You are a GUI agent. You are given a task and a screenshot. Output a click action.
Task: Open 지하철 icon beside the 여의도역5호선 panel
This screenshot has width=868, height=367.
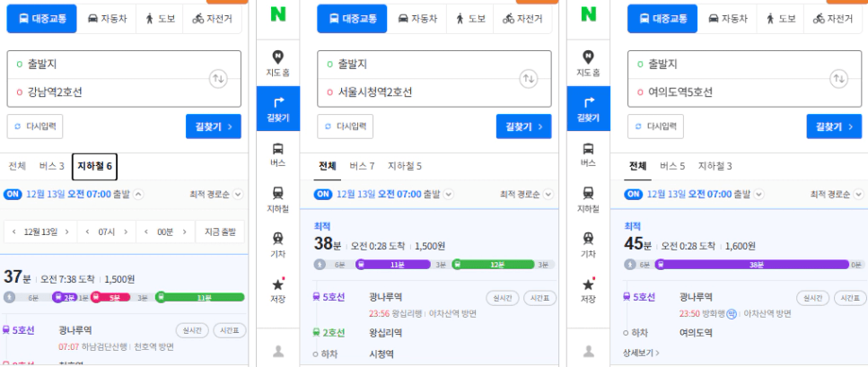point(588,199)
